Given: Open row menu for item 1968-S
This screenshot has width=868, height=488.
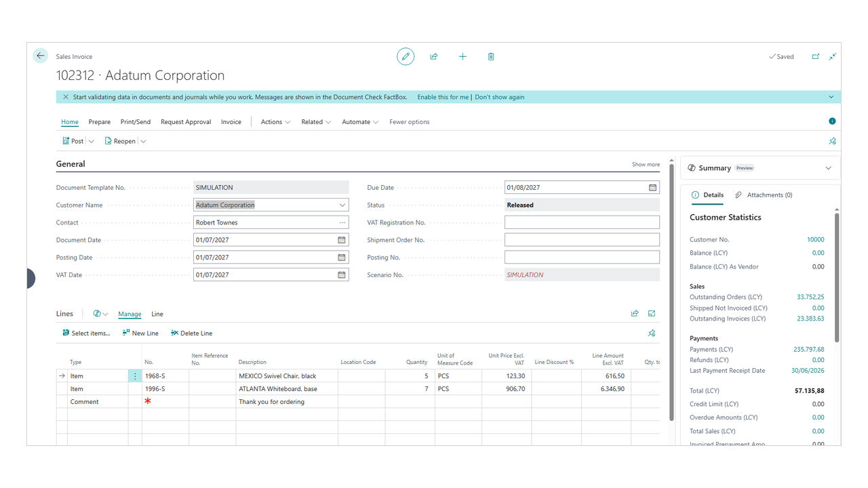Looking at the screenshot, I should click(135, 376).
